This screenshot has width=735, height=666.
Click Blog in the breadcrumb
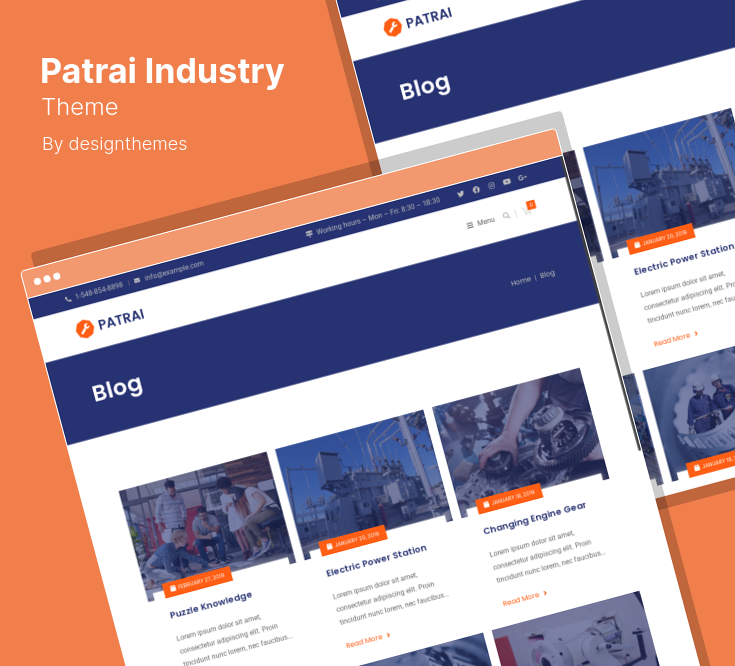(548, 274)
